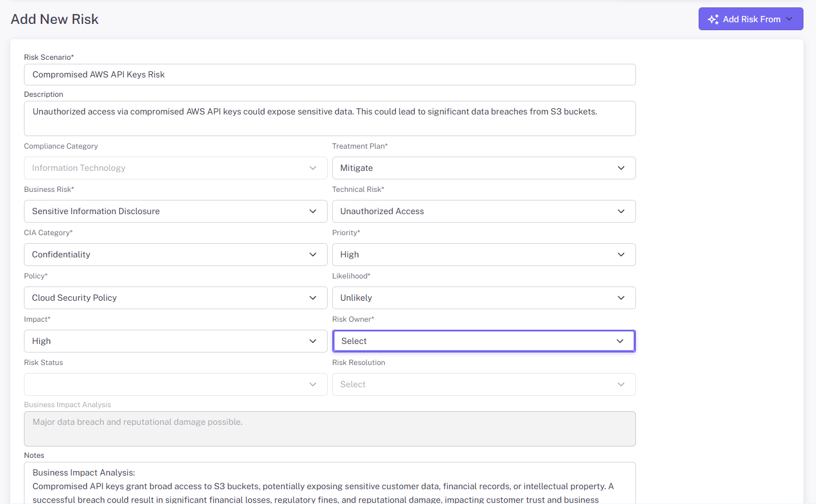Click the chevron beside Add Risk From
This screenshot has height=504, width=816.
tap(790, 19)
